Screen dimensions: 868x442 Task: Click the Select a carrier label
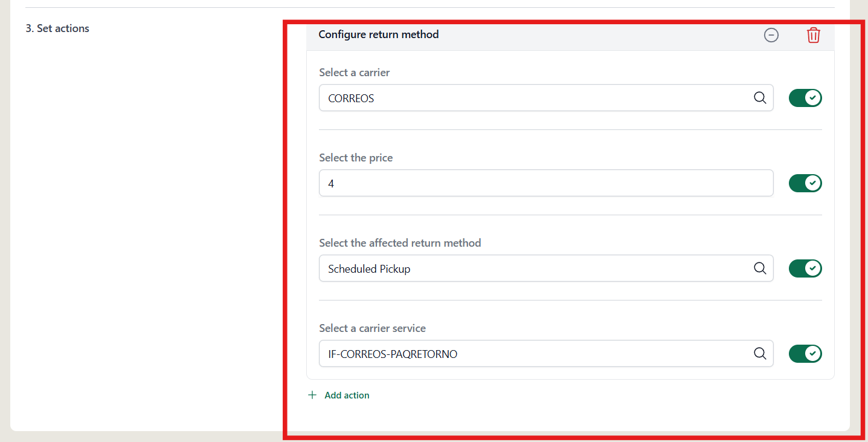(355, 73)
